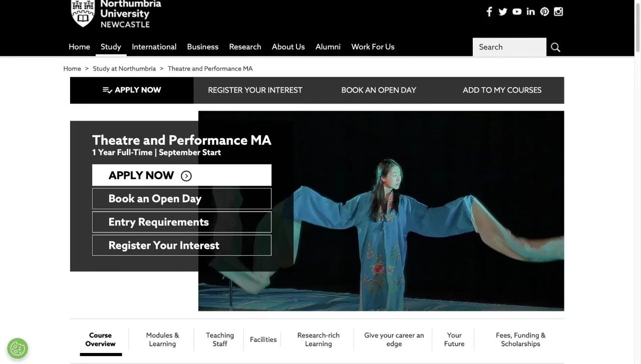Click the Register Your Interest banner button

[182, 245]
